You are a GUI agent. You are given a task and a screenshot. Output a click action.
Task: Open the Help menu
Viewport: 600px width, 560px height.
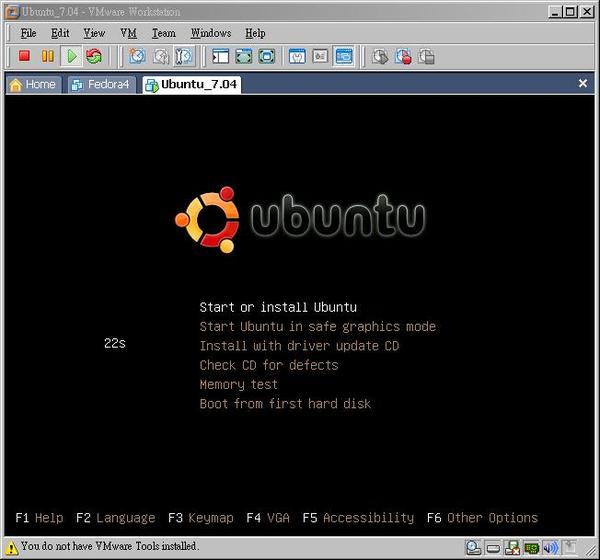pos(255,33)
